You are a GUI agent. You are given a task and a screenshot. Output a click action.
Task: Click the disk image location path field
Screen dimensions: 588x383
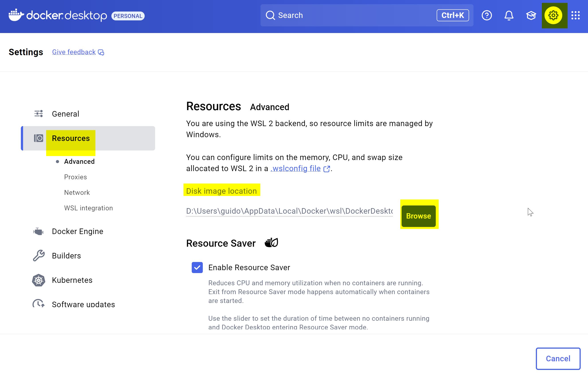pos(289,211)
